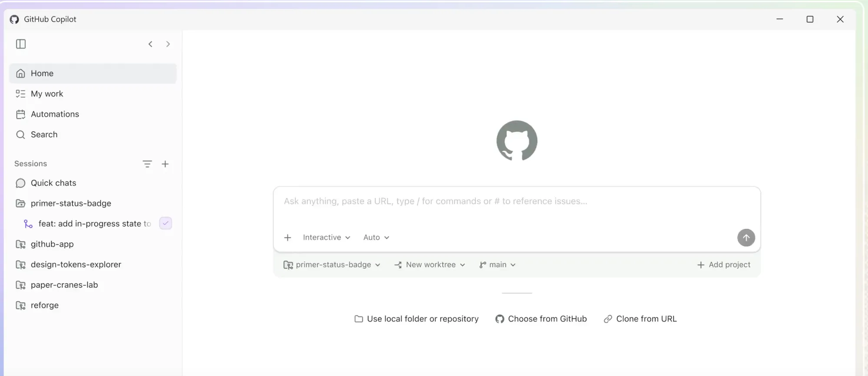
Task: Click the plus attach button in prompt box
Action: tap(287, 238)
